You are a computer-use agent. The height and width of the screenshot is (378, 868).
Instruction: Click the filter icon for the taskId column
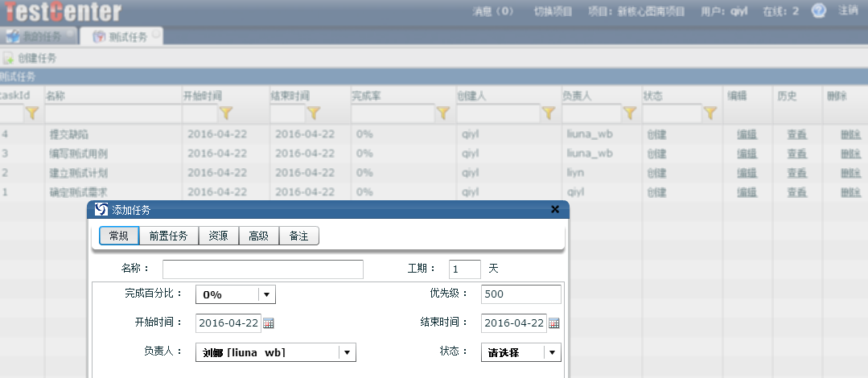pyautogui.click(x=31, y=113)
